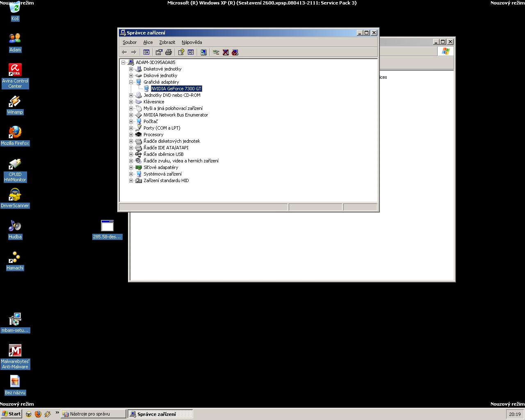Click the Klávesnice keyboard icon in tree
The height and width of the screenshot is (420, 525).
[x=139, y=102]
